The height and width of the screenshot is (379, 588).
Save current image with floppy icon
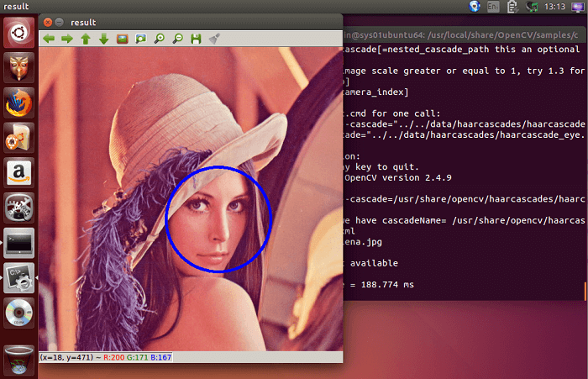pos(196,39)
